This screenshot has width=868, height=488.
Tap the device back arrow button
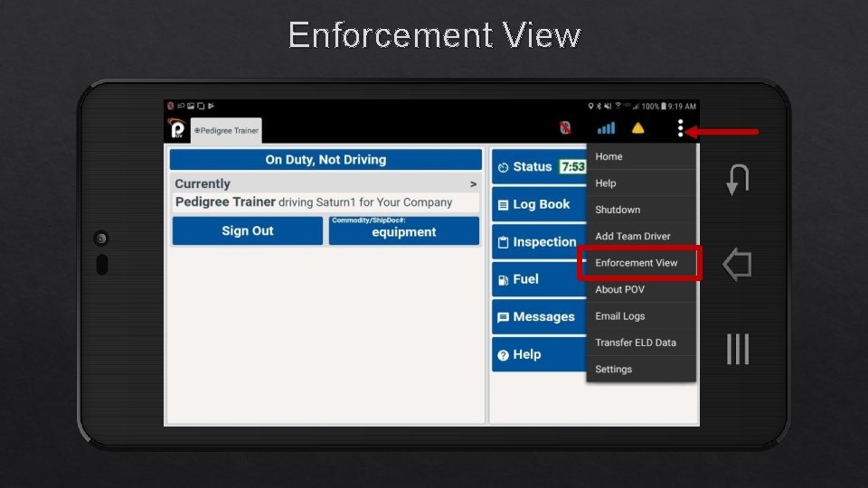pyautogui.click(x=738, y=179)
